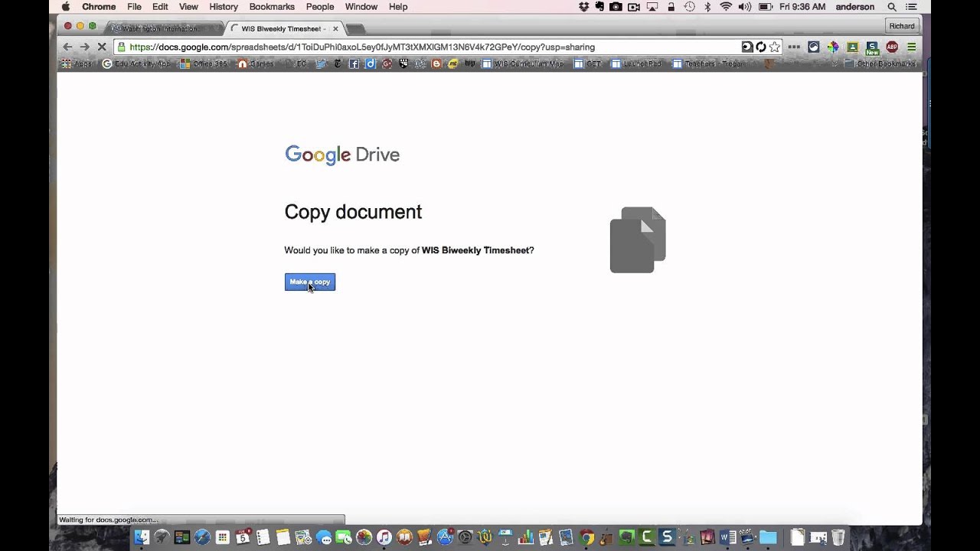This screenshot has height=551, width=980.
Task: Open the Facebook bookmark icon
Action: point(354,64)
